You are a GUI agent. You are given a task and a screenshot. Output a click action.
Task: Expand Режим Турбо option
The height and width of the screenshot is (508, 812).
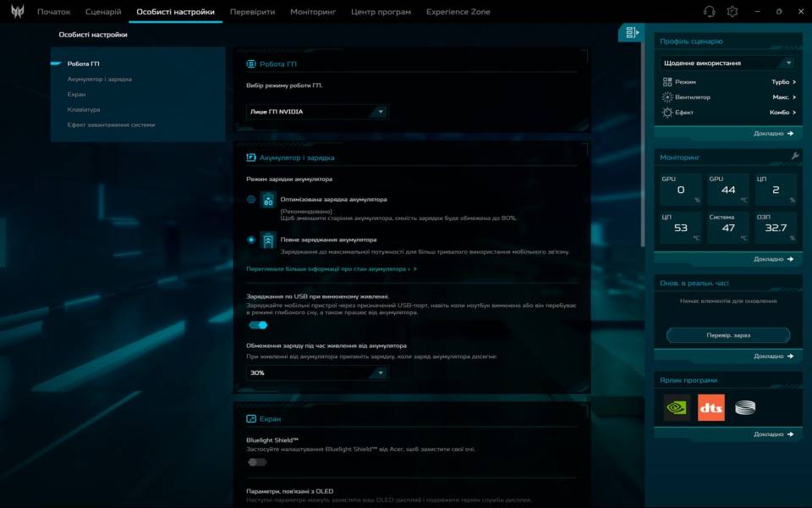783,82
